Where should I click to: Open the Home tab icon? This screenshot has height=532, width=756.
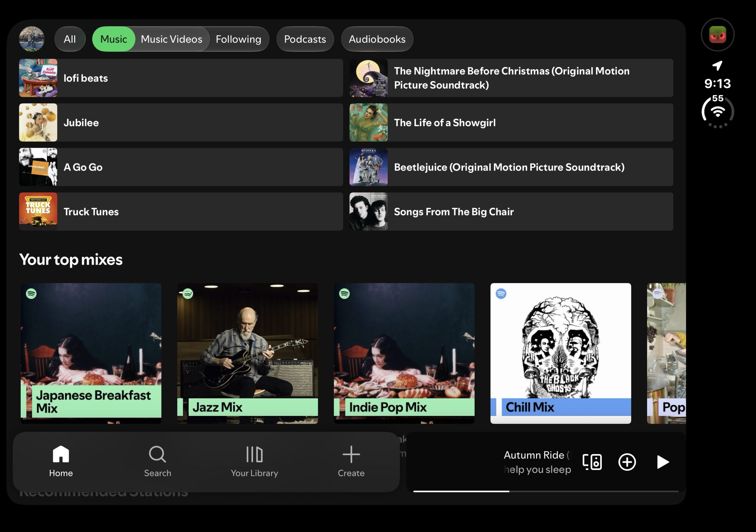click(61, 454)
